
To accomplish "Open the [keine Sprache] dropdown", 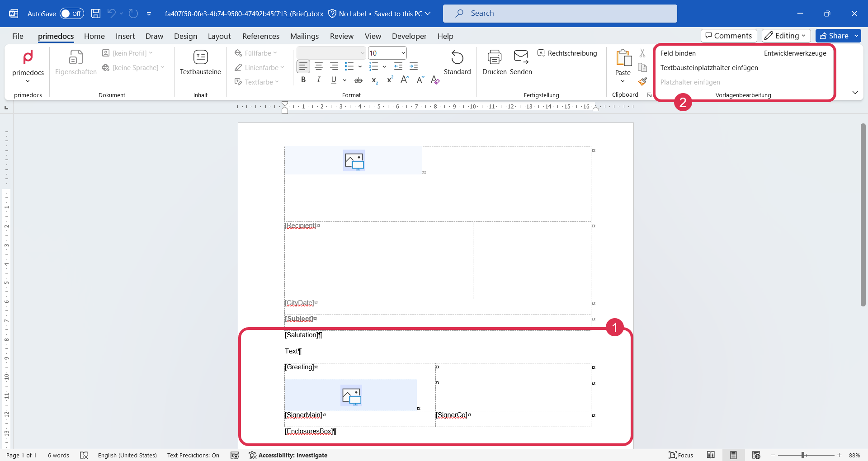I will click(133, 68).
